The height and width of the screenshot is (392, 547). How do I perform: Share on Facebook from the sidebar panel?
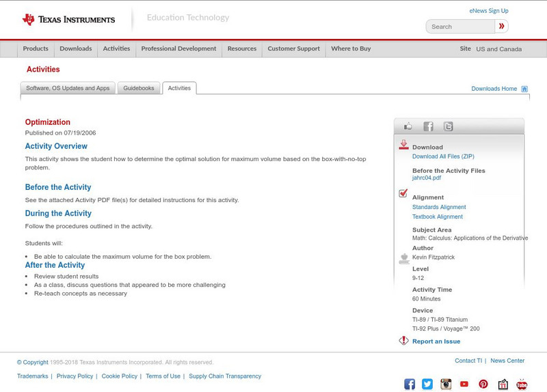point(429,126)
